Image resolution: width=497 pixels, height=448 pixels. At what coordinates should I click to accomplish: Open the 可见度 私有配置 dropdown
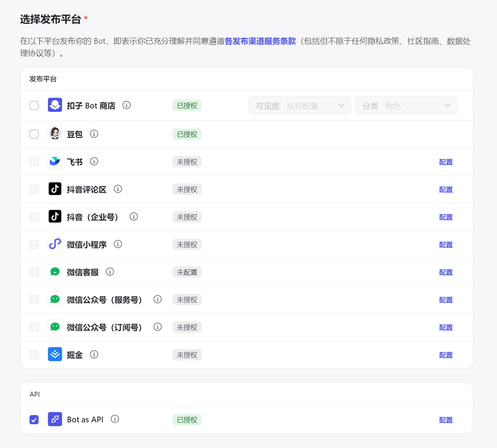pyautogui.click(x=299, y=106)
